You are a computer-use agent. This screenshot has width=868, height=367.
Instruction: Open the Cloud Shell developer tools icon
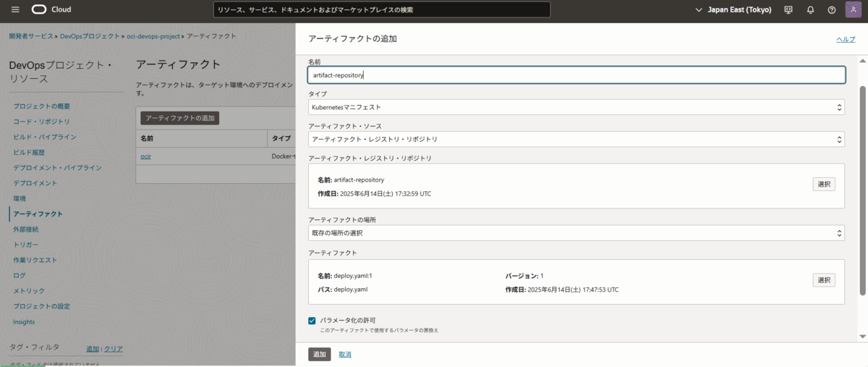788,9
